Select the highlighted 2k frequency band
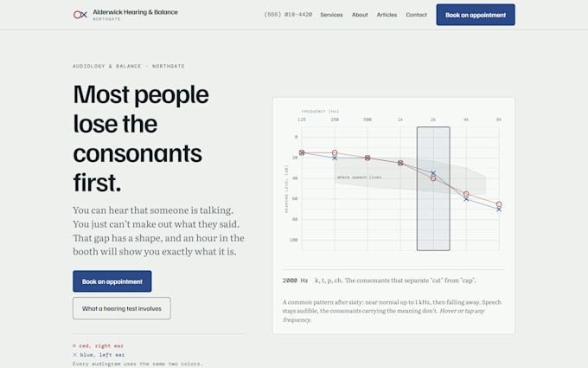Image resolution: width=588 pixels, height=368 pixels. (x=433, y=189)
